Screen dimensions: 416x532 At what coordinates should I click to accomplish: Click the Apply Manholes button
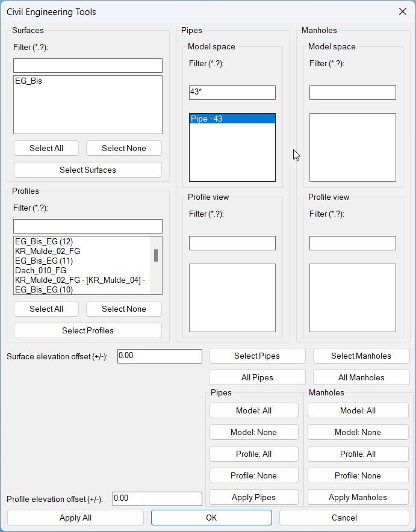click(x=358, y=497)
